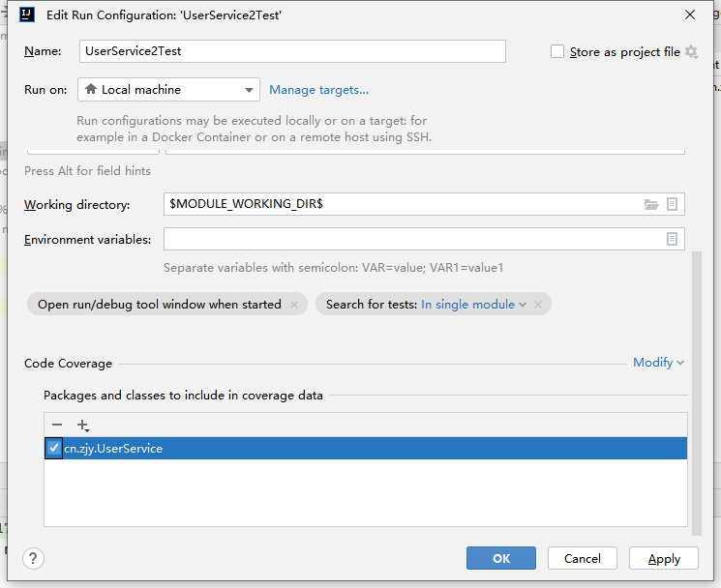This screenshot has width=721, height=588.
Task: Click the folder browse icon in Working directory
Action: click(x=651, y=205)
